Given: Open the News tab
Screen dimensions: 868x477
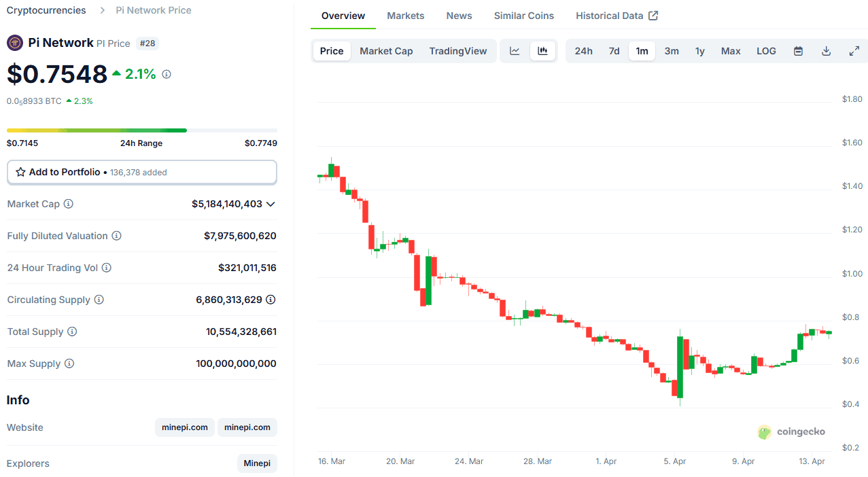Looking at the screenshot, I should [x=459, y=16].
